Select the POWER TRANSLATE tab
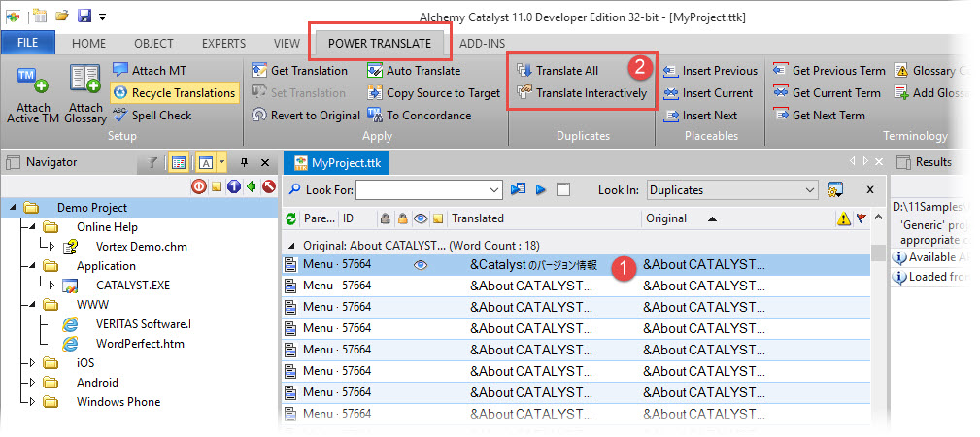 [380, 43]
